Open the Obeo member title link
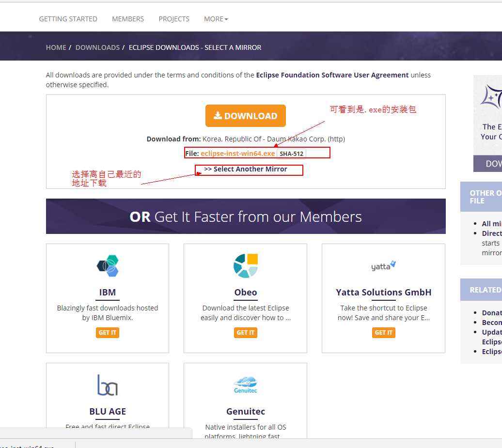Viewport: 502px width, 448px height. click(x=246, y=292)
